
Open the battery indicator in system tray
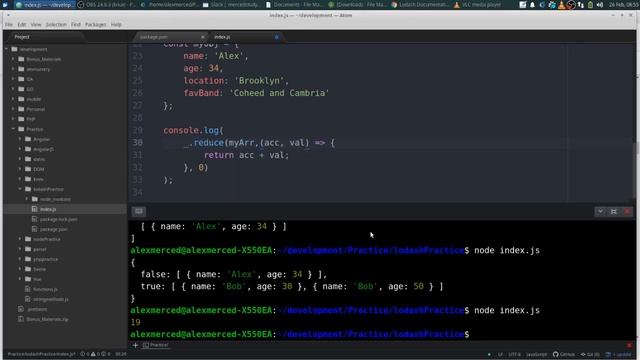click(590, 5)
